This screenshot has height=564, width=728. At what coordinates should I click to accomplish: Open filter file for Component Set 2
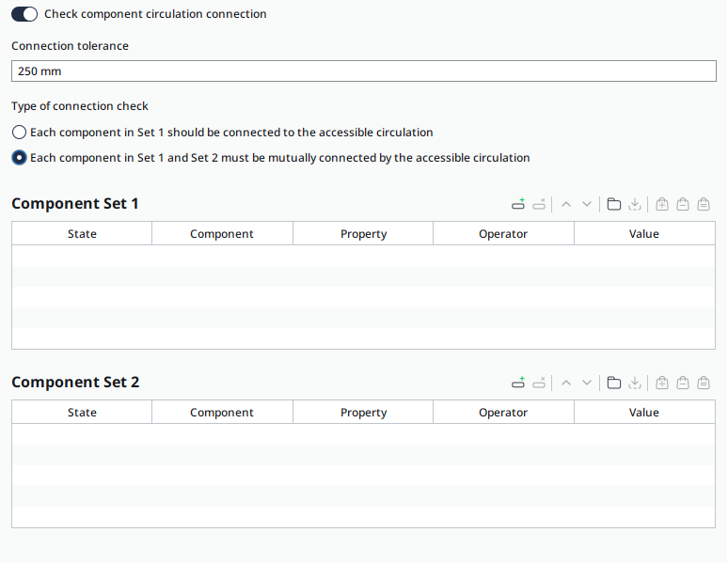tap(614, 383)
